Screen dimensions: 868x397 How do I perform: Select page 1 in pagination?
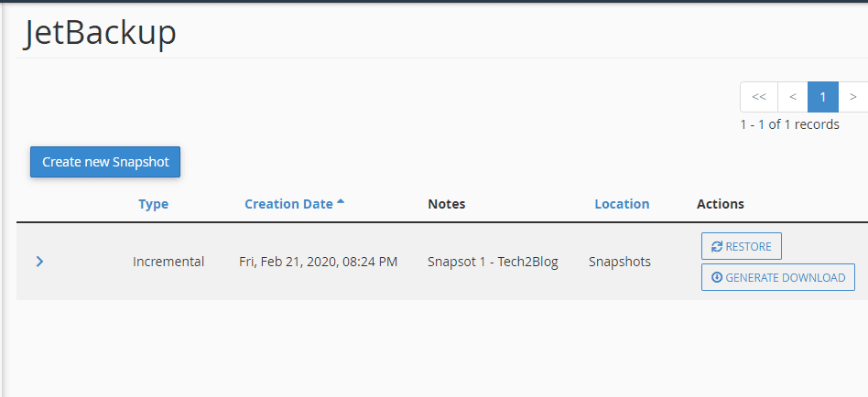tap(822, 97)
